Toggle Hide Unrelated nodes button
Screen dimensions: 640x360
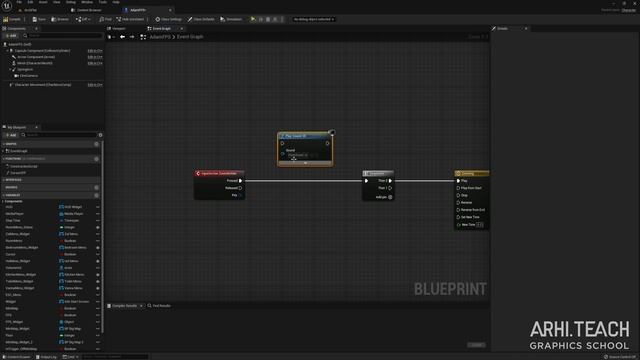tap(130, 19)
